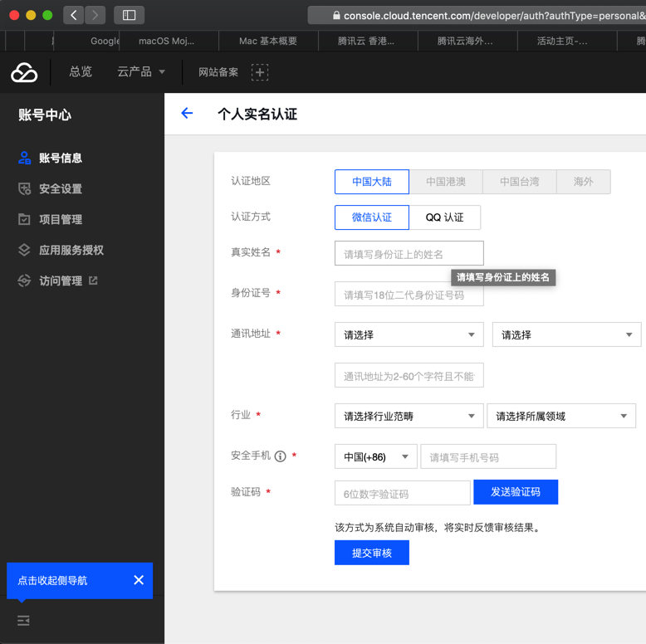Image resolution: width=646 pixels, height=644 pixels.
Task: Expand 云产品 dropdown menu
Action: pos(141,71)
